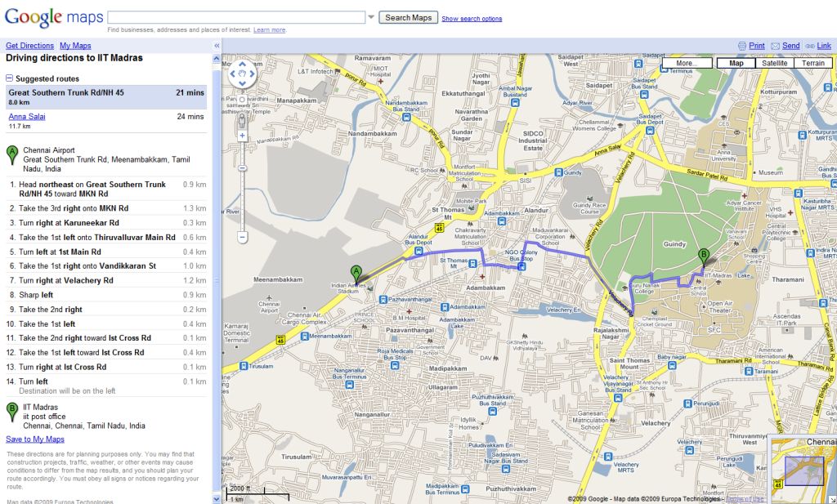This screenshot has width=837, height=504.
Task: Open the Get Directions tab
Action: [x=30, y=46]
